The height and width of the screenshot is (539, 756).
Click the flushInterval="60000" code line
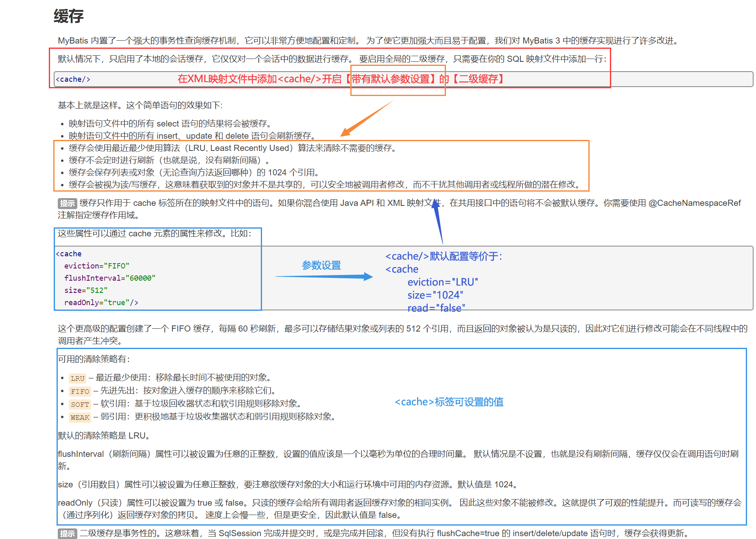(110, 278)
